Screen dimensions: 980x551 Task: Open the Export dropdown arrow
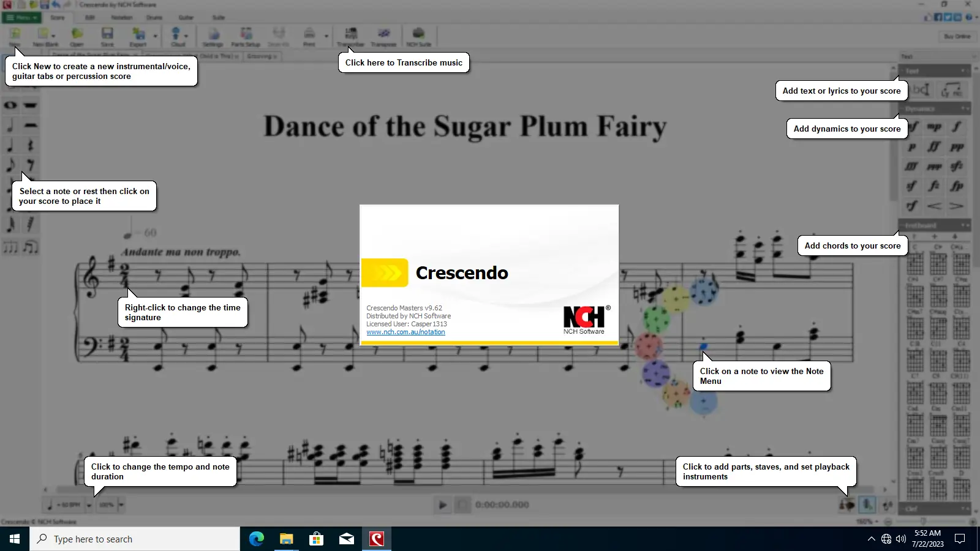coord(156,36)
